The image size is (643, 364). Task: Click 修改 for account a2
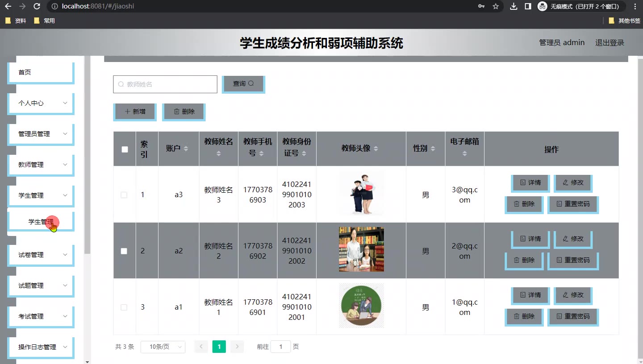click(573, 239)
